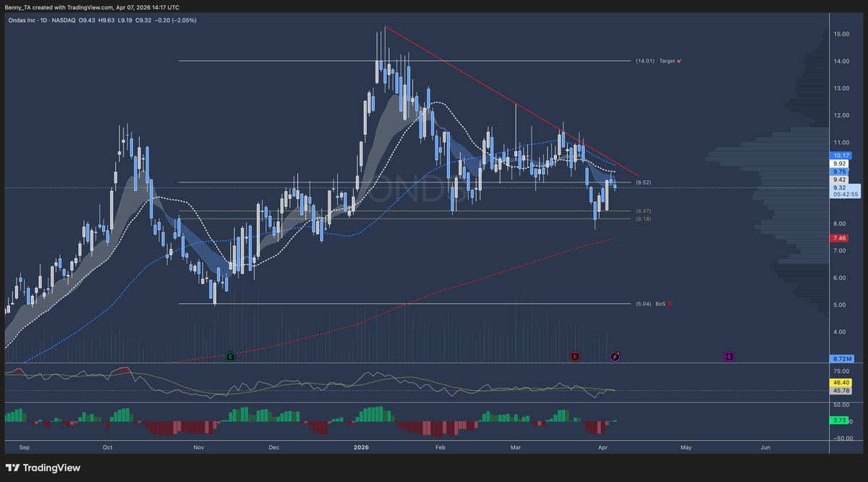Select the (14.01) · Target level label
868x482 pixels.
click(655, 61)
